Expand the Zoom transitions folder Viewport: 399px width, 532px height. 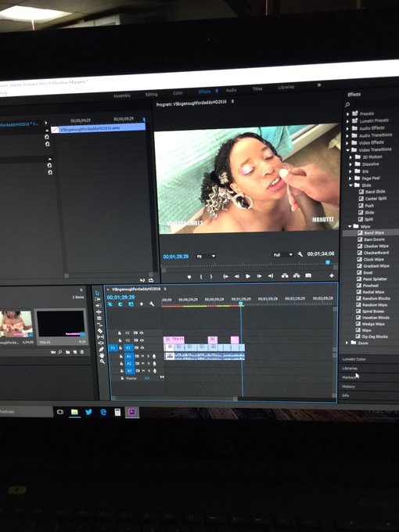(x=347, y=343)
